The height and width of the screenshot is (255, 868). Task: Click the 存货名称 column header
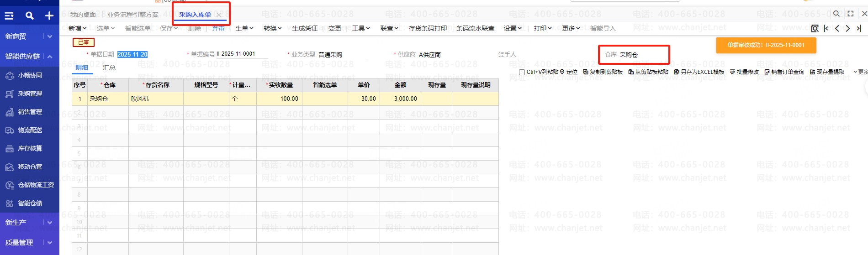tap(156, 85)
